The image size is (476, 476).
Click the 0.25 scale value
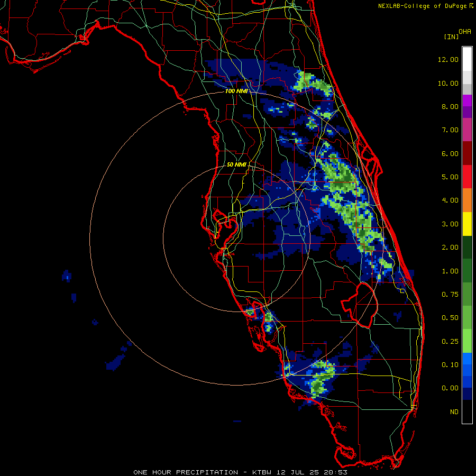[x=450, y=342]
